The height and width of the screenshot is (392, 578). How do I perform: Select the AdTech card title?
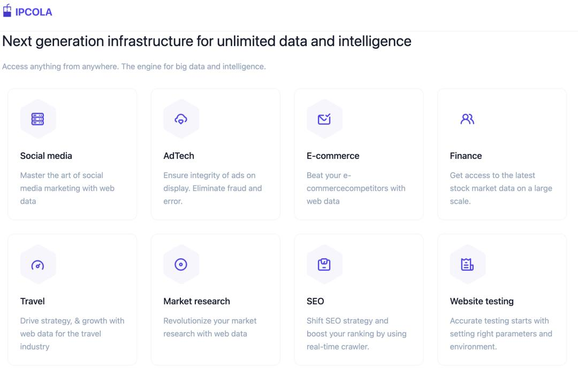pos(179,156)
